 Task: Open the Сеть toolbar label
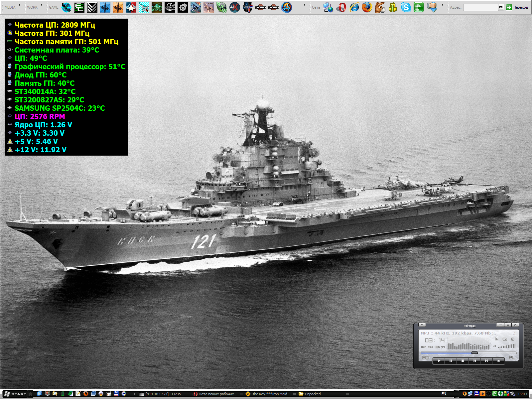click(316, 7)
